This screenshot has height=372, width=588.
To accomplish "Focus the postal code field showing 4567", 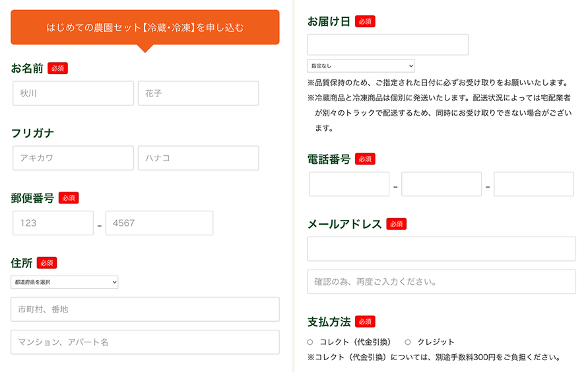I will 159,223.
